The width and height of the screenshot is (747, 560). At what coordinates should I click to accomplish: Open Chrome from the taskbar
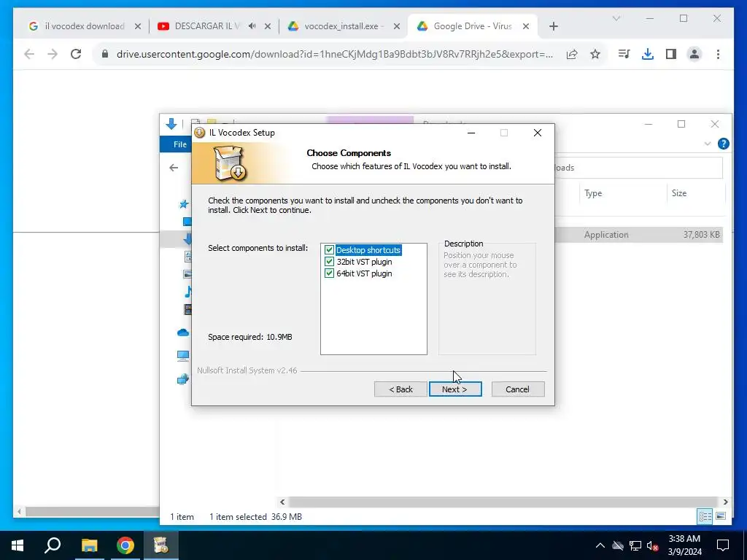pyautogui.click(x=125, y=545)
